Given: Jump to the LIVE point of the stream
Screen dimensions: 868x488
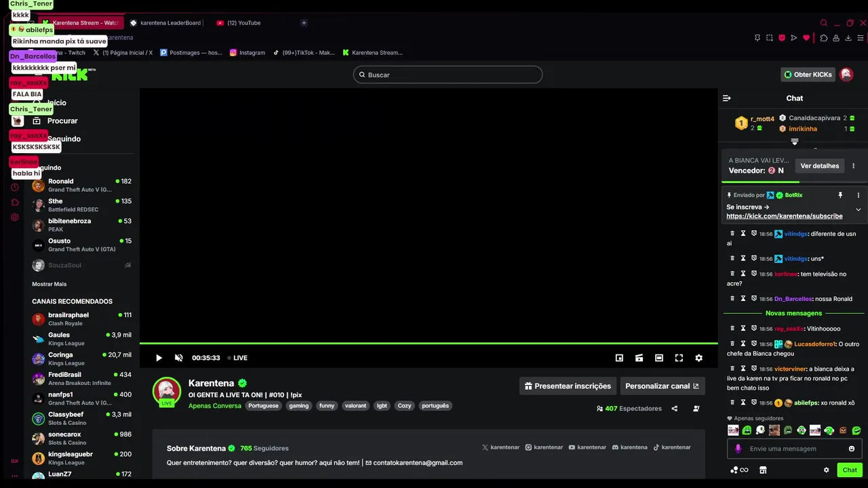Looking at the screenshot, I should 237,358.
